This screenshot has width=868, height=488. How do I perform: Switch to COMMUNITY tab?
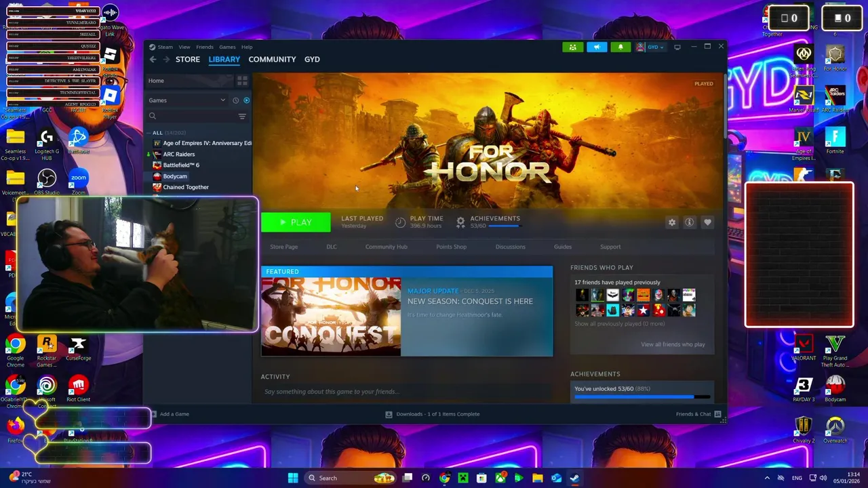(x=272, y=60)
